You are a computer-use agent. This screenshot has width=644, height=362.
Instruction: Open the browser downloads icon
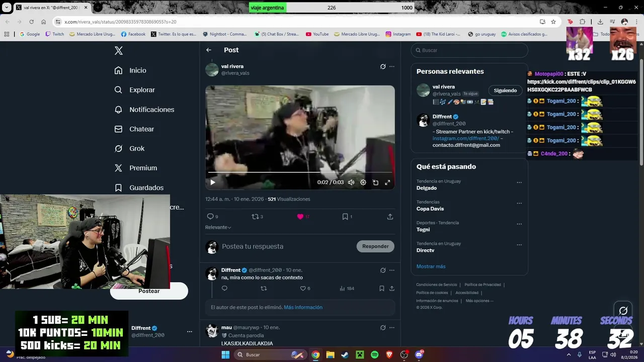click(600, 22)
